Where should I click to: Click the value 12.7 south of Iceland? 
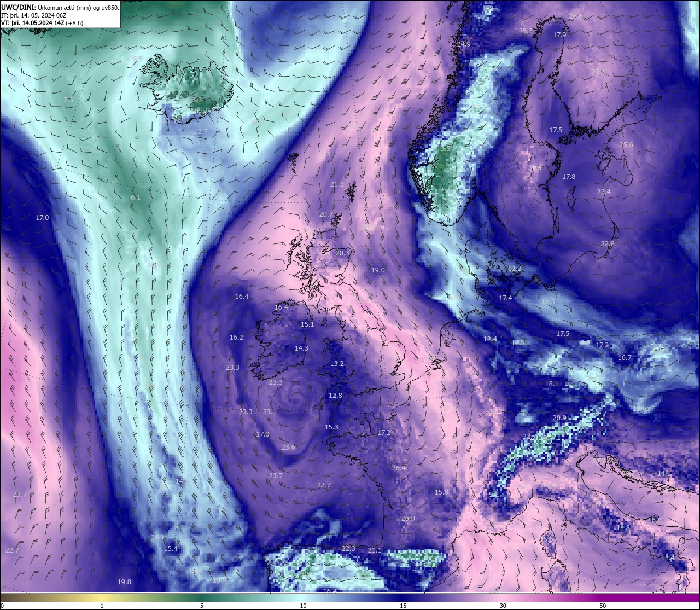[x=201, y=132]
